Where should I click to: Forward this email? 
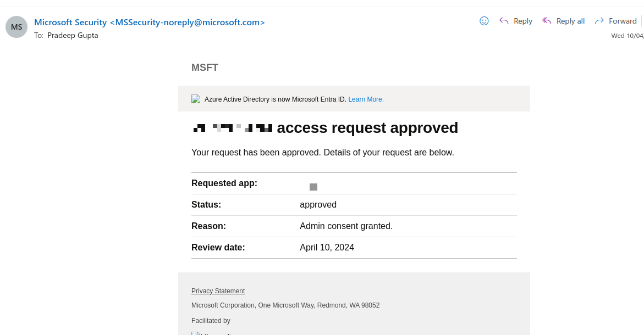point(615,21)
